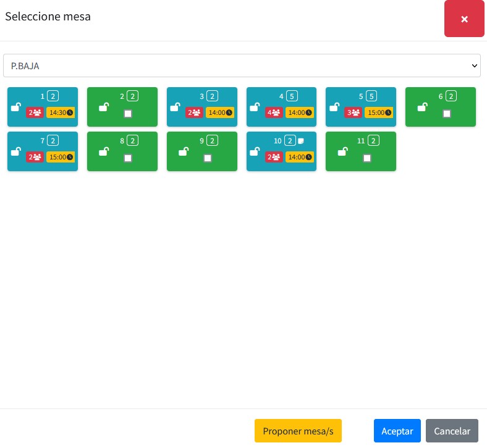Click the 15:00 time badge on table 5
This screenshot has width=487, height=448.
tap(379, 112)
